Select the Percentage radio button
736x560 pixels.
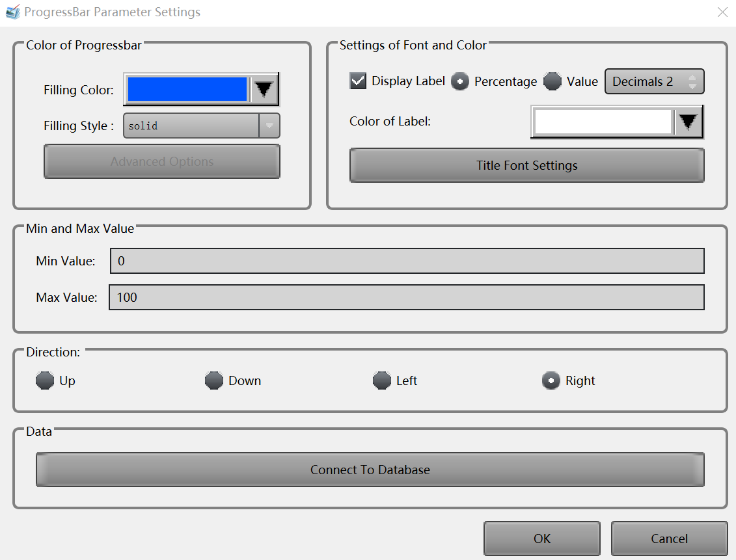click(460, 82)
